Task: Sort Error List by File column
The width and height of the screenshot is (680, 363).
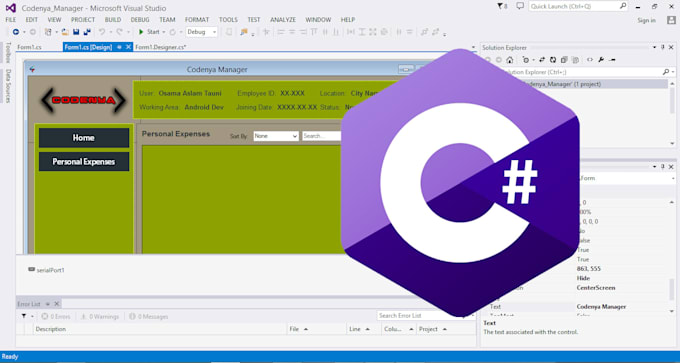Action: (317, 329)
